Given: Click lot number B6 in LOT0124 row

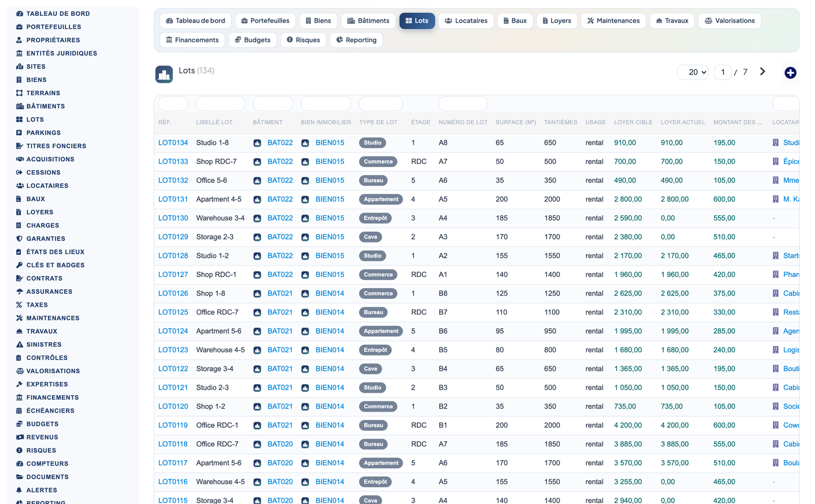Looking at the screenshot, I should (443, 331).
